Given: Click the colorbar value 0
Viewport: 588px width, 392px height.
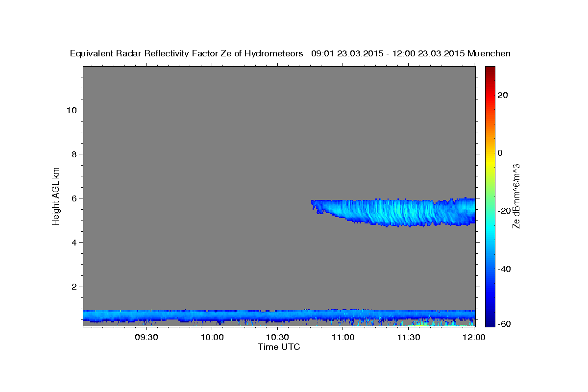Looking at the screenshot, I should point(500,153).
